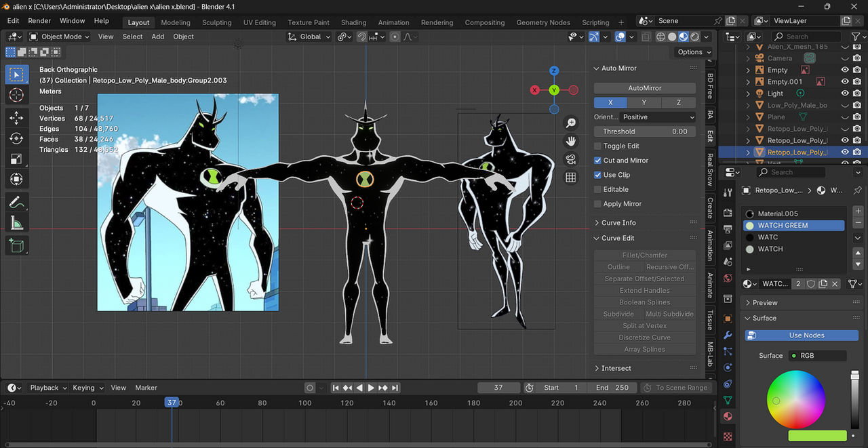Screen dimensions: 868x448
Task: Open the Tool properties tab icon
Action: click(728, 193)
